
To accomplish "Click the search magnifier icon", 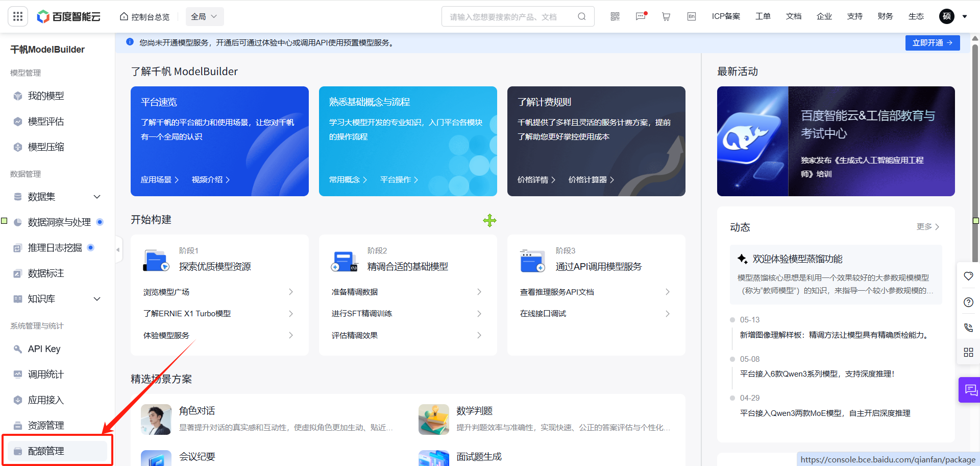I will [582, 16].
